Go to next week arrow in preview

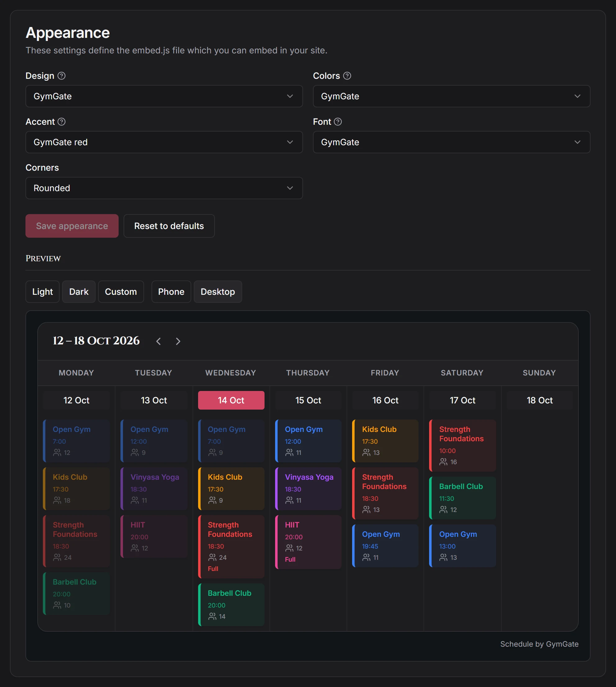[178, 341]
